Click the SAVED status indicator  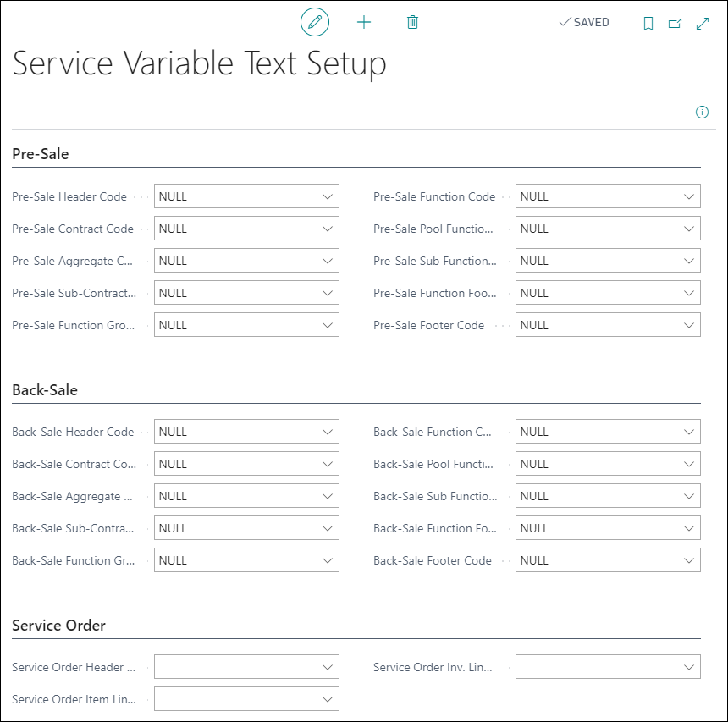tap(584, 22)
